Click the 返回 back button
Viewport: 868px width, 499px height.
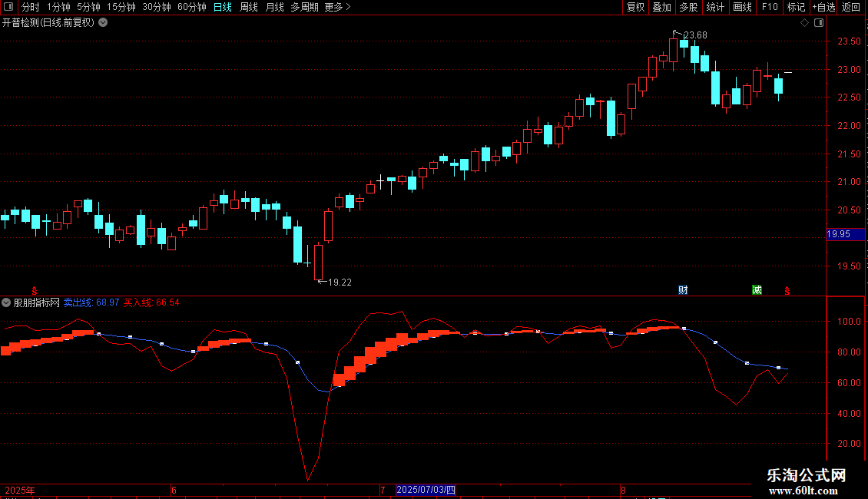pos(851,7)
